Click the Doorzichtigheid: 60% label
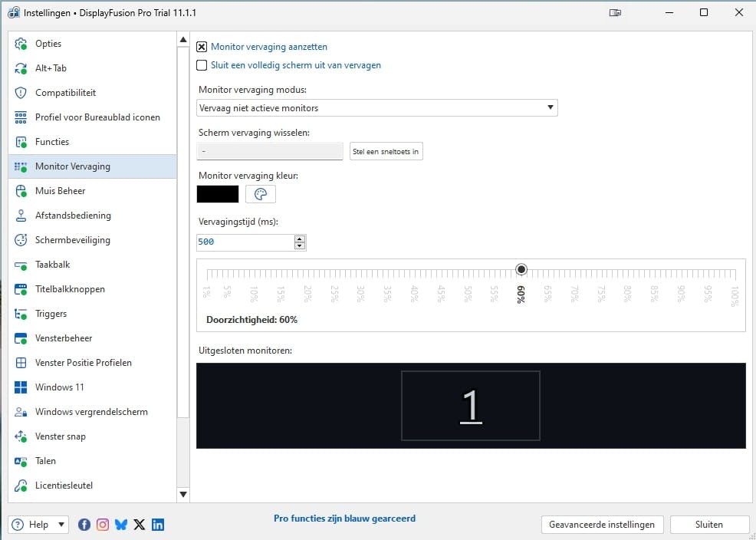The height and width of the screenshot is (540, 756). point(251,320)
